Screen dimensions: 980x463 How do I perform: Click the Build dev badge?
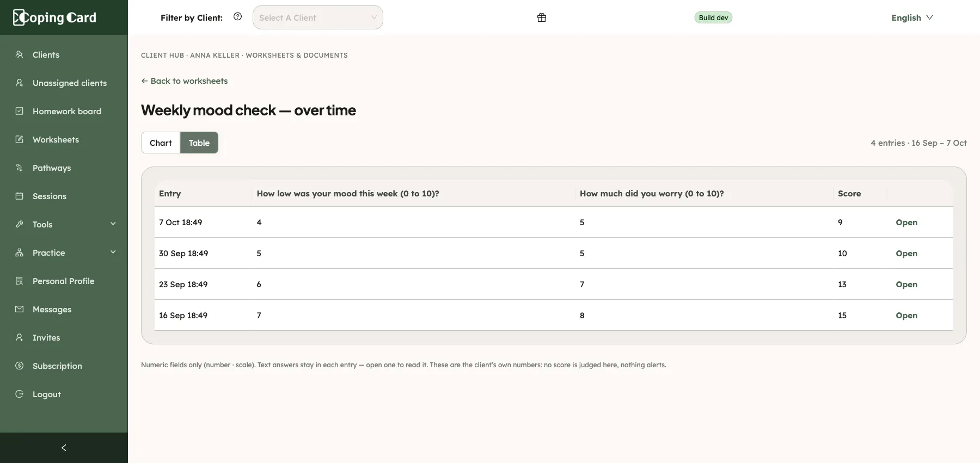tap(713, 17)
